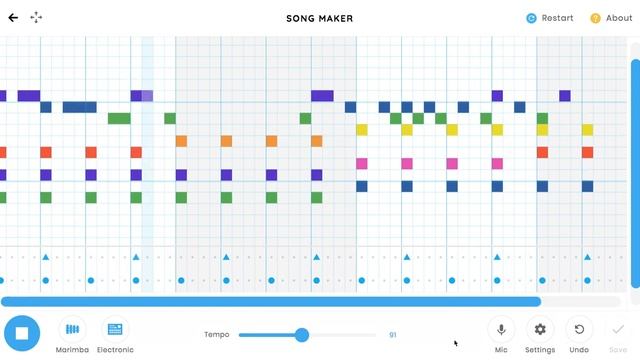The height and width of the screenshot is (360, 640).
Task: Click the first pink note block
Action: pos(362,164)
